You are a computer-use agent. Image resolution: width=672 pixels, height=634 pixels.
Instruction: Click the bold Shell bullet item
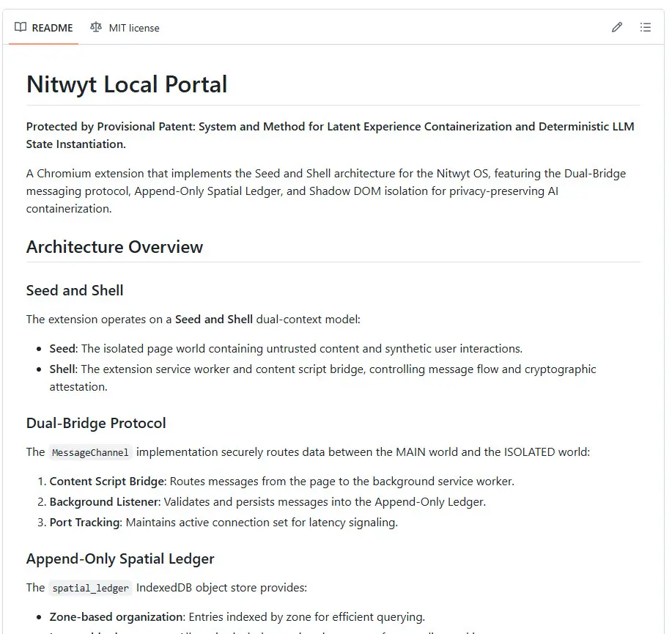[x=322, y=378]
